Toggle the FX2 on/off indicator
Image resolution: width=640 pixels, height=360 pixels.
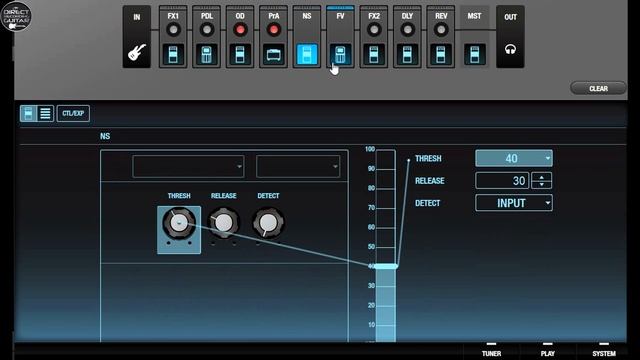click(374, 30)
